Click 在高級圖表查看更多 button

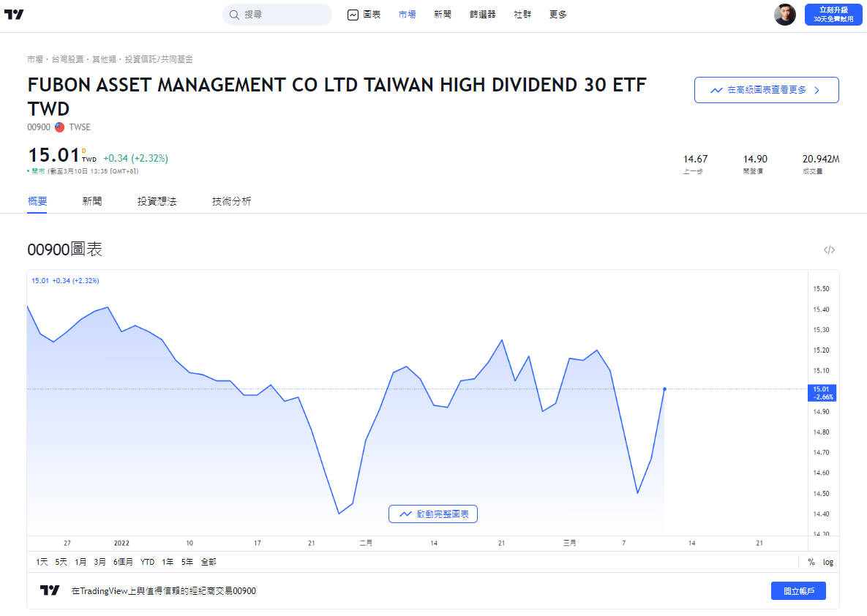[x=766, y=90]
